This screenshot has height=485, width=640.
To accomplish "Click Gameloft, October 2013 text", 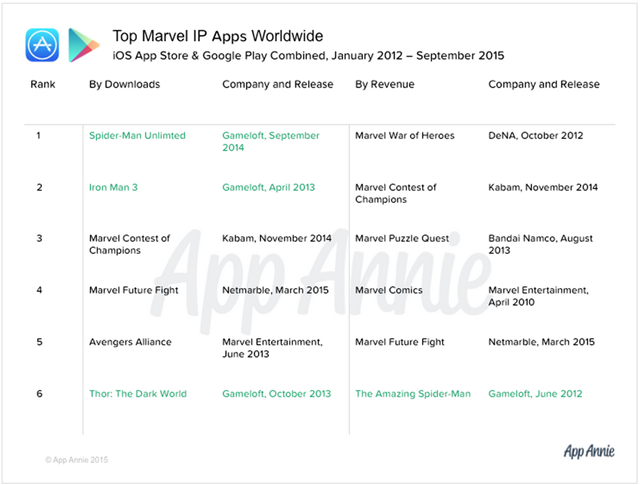I will (276, 394).
